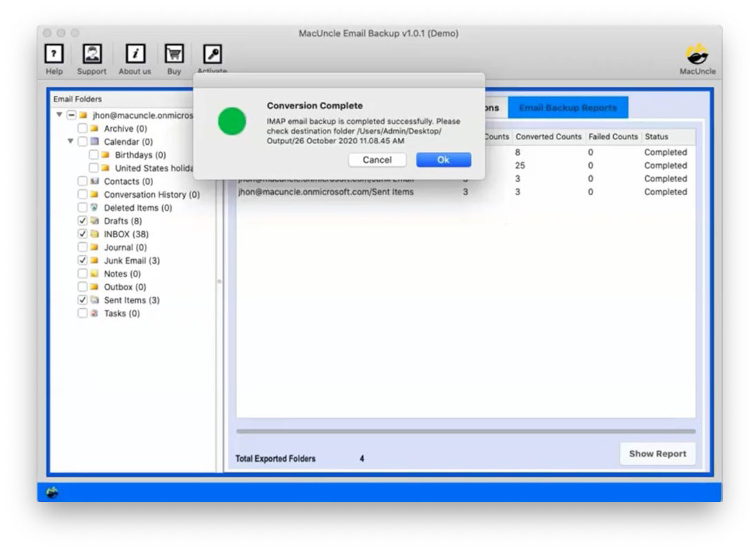
Task: Check the Contacts (0) checkbox
Action: pyautogui.click(x=83, y=181)
